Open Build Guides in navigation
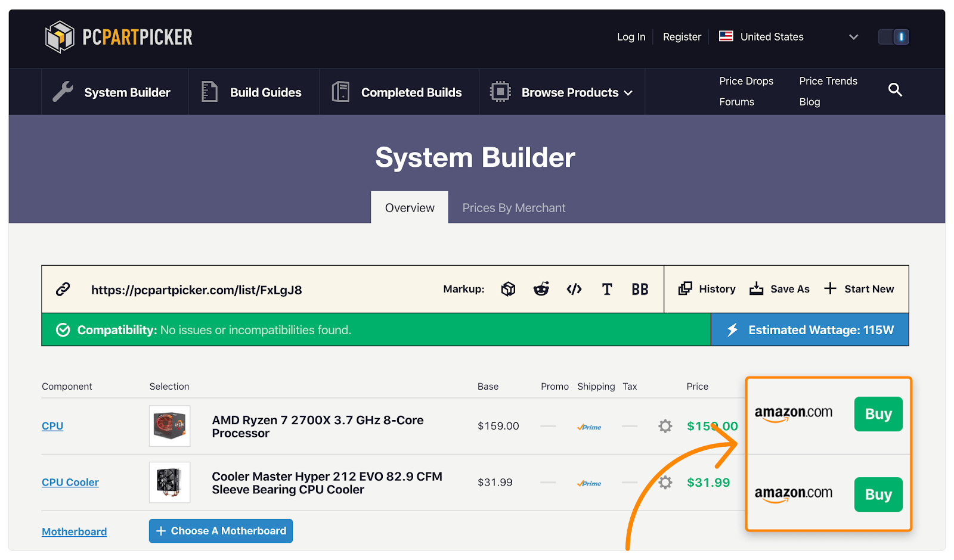This screenshot has height=560, width=954. tap(253, 92)
